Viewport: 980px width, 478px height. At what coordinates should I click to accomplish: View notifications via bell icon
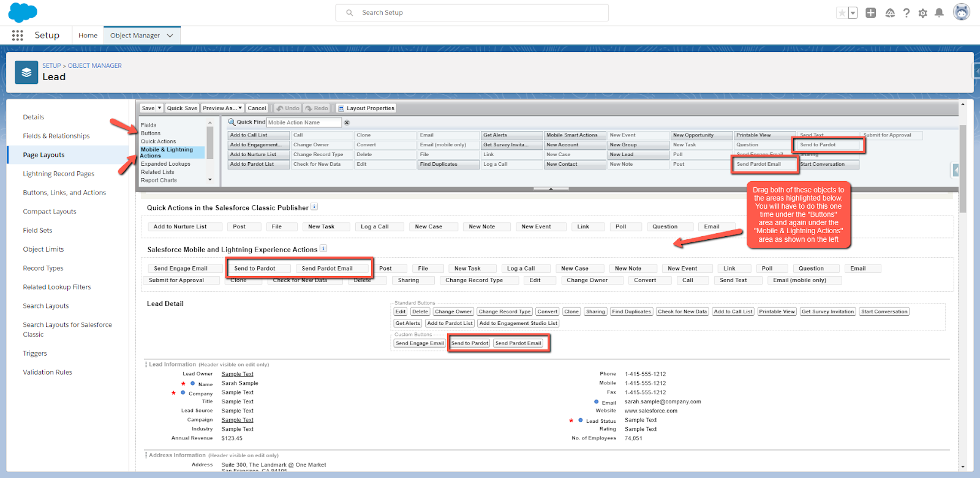coord(939,13)
